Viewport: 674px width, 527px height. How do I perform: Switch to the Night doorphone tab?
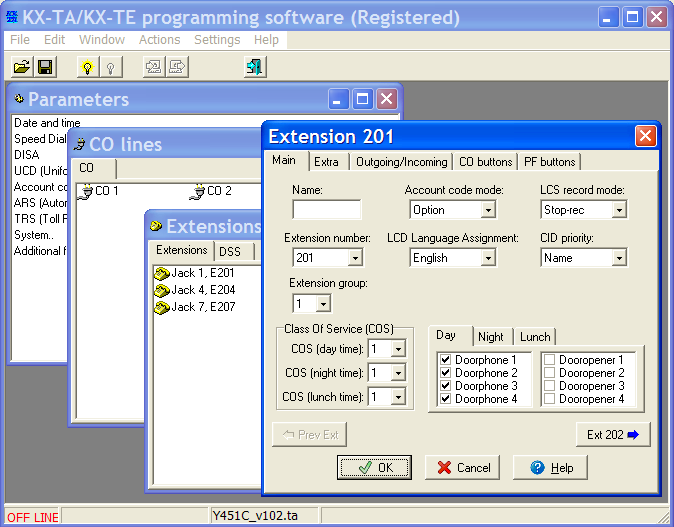490,337
